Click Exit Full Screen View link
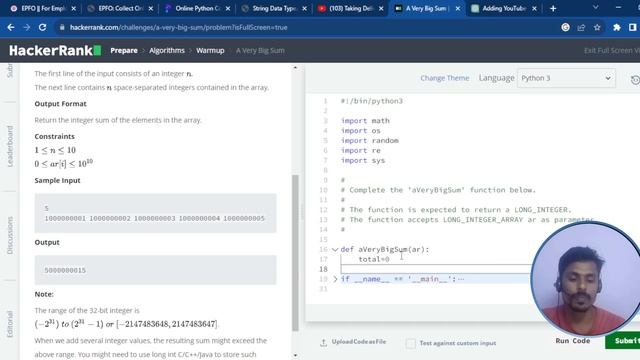 611,51
